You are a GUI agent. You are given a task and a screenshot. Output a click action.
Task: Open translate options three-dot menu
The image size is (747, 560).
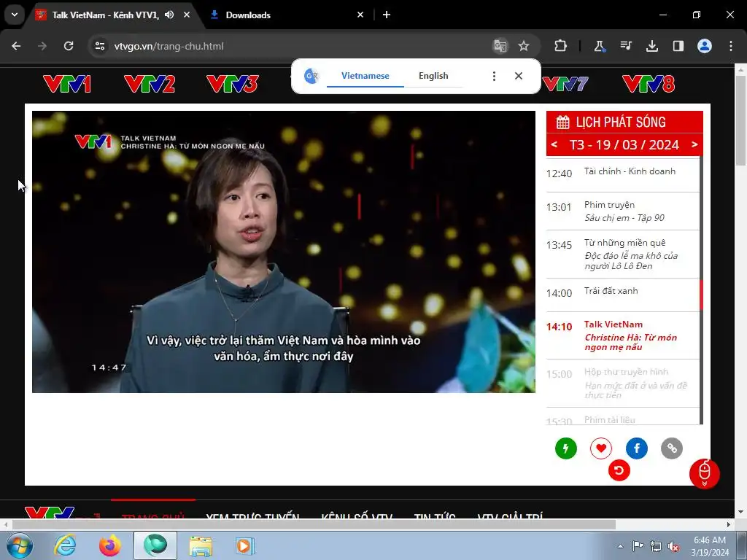coord(494,76)
